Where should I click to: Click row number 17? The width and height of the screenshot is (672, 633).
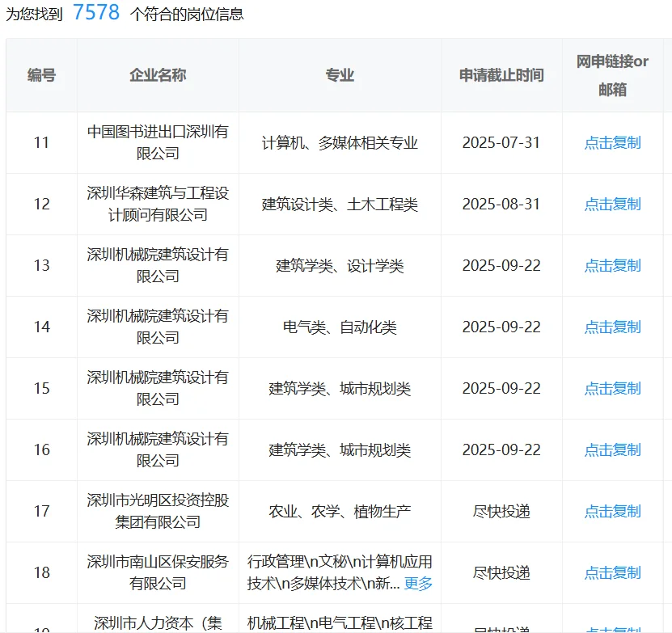[x=41, y=511]
